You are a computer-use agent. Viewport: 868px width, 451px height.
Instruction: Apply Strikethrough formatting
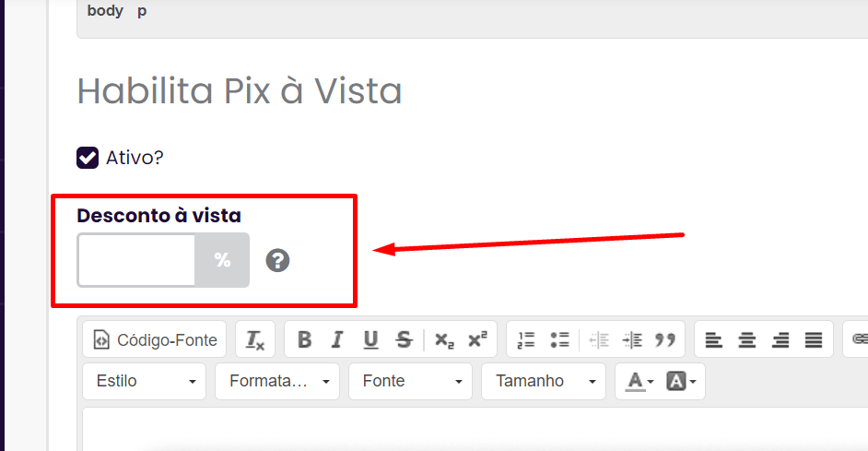pos(405,339)
